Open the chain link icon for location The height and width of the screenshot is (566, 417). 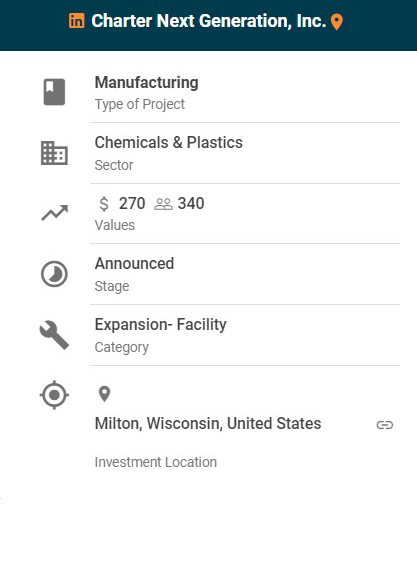(385, 425)
